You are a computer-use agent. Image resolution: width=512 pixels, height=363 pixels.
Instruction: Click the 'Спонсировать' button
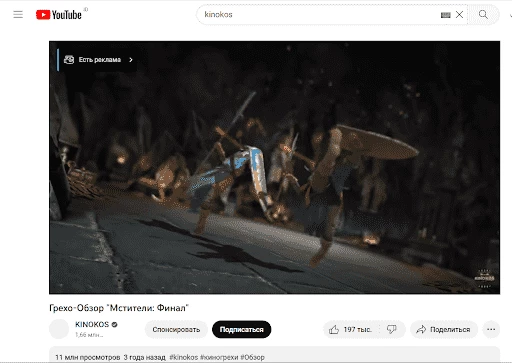(176, 329)
